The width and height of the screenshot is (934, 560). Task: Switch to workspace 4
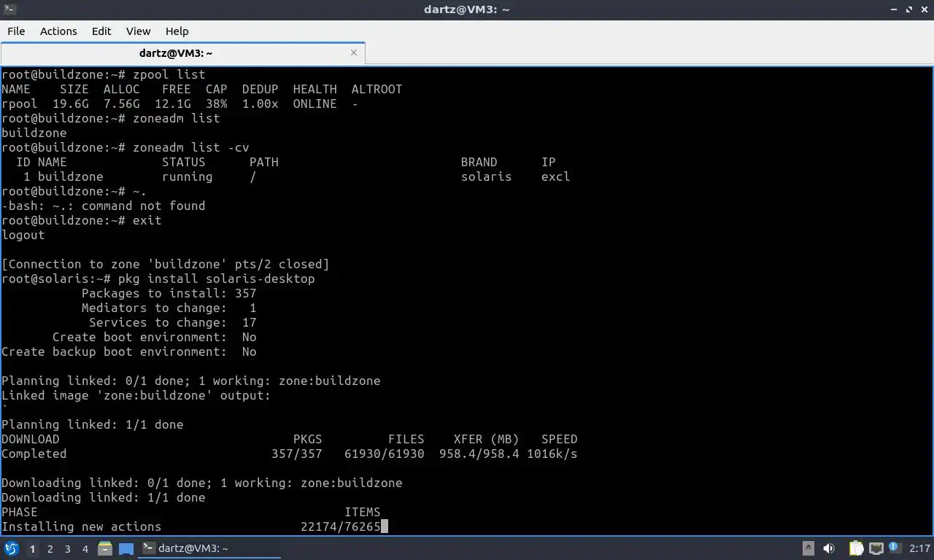[x=85, y=549]
